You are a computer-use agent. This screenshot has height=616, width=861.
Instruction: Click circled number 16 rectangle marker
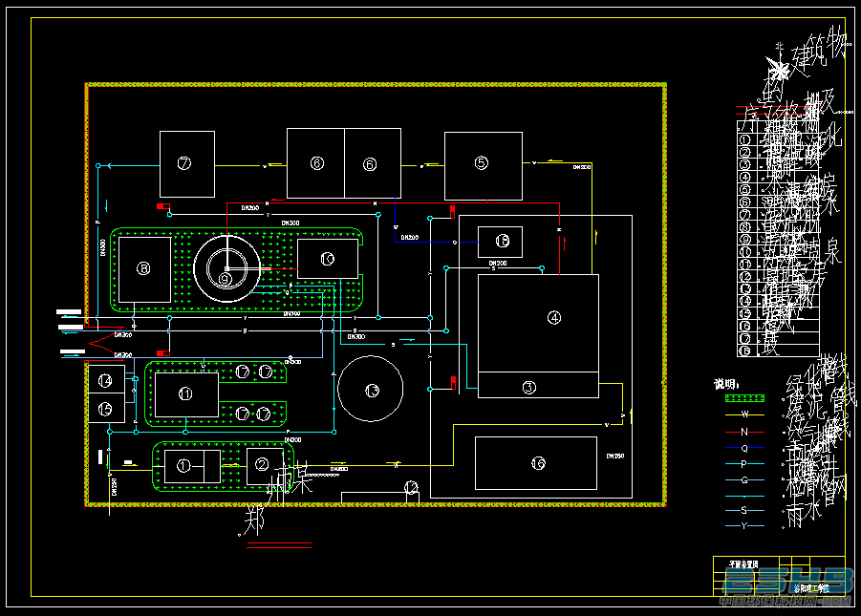pos(538,463)
